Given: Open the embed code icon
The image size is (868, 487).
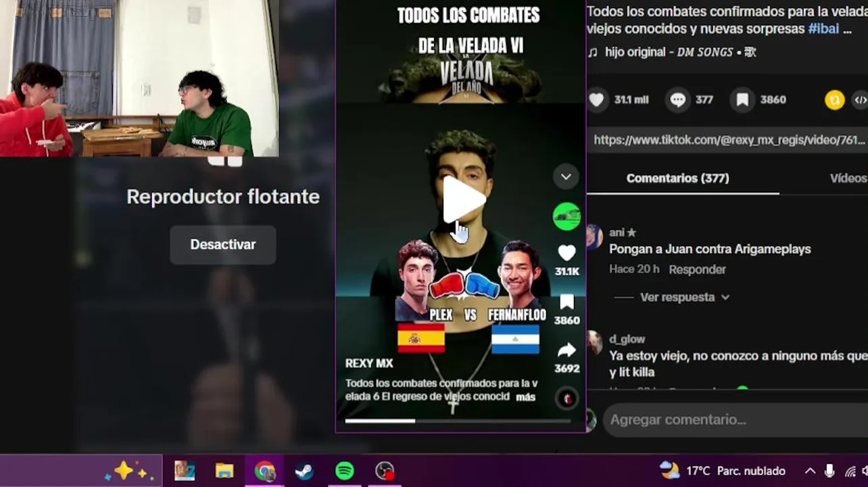Looking at the screenshot, I should (861, 100).
